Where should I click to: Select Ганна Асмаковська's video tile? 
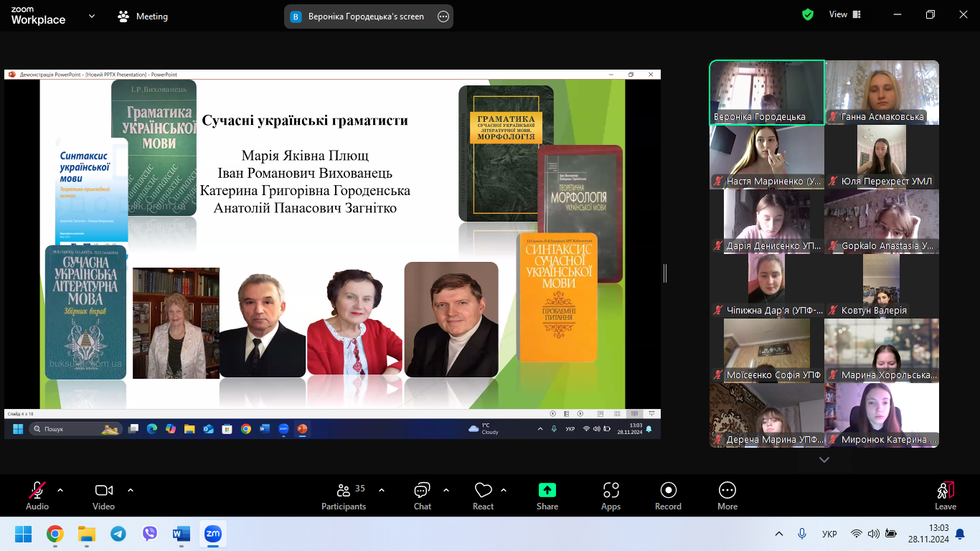coord(882,93)
